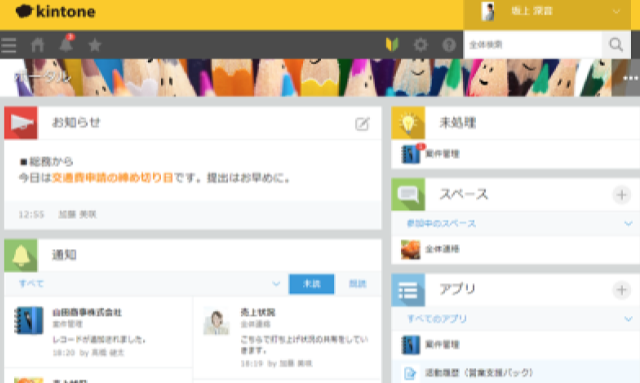
Task: Click the 未処理 section heading
Action: (458, 122)
